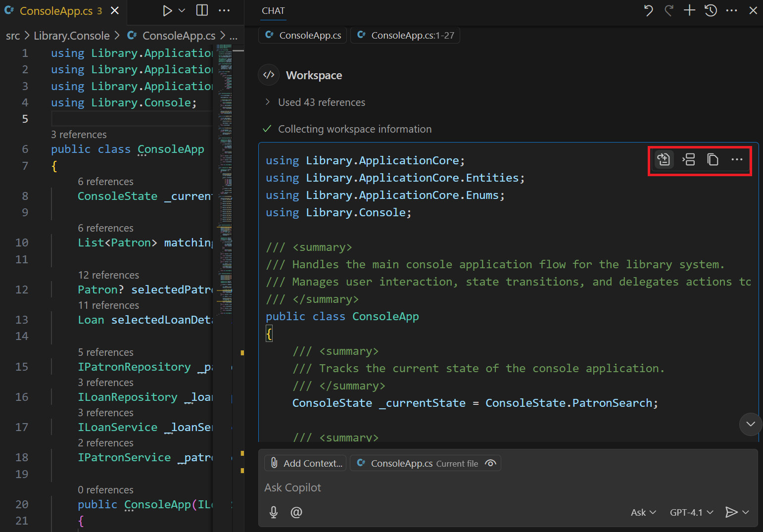This screenshot has width=763, height=532.
Task: Show chat history
Action: [x=711, y=10]
